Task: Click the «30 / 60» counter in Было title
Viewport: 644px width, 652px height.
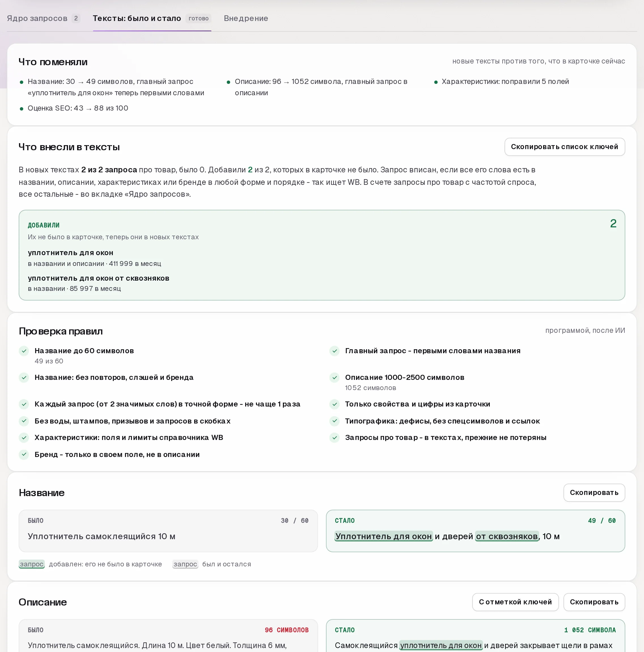Action: (x=295, y=520)
